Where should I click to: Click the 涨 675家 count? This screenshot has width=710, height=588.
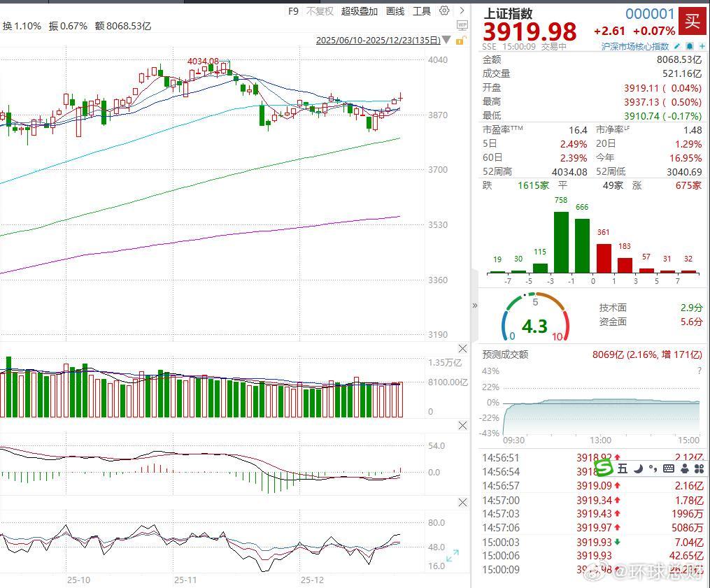[x=688, y=185]
